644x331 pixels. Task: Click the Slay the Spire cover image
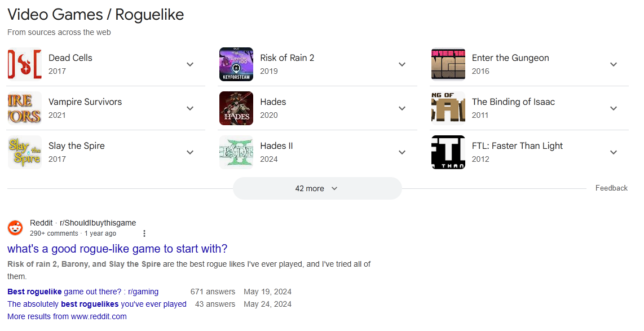pyautogui.click(x=25, y=152)
